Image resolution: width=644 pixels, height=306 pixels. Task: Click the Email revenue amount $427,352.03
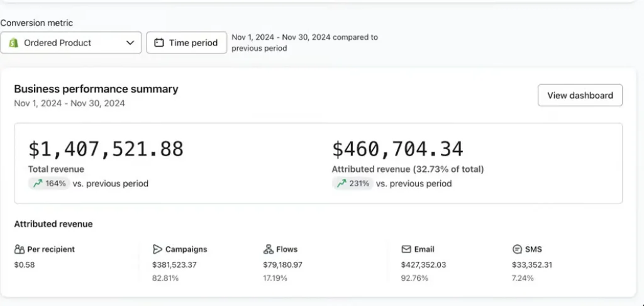tap(424, 265)
